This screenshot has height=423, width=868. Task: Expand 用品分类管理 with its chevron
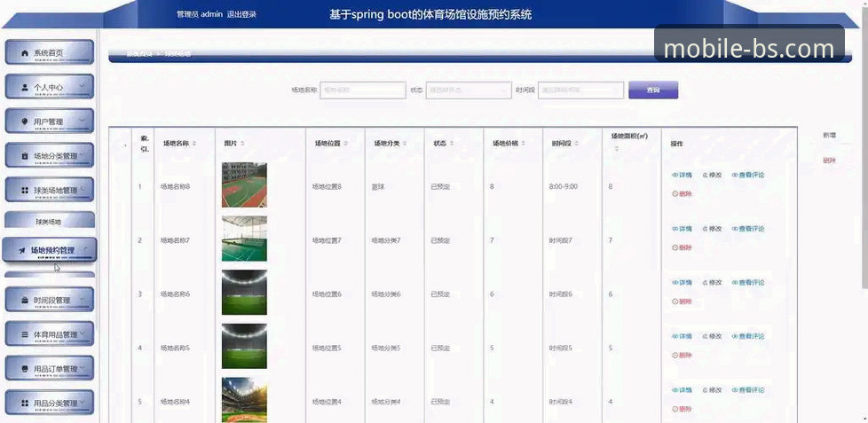(x=82, y=402)
